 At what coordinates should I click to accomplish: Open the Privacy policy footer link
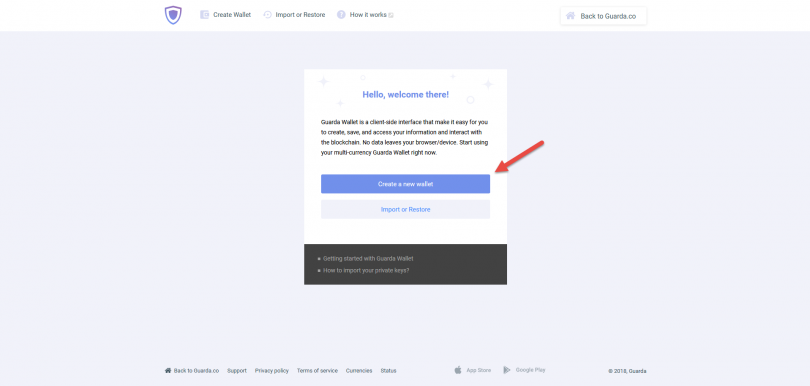pyautogui.click(x=272, y=370)
